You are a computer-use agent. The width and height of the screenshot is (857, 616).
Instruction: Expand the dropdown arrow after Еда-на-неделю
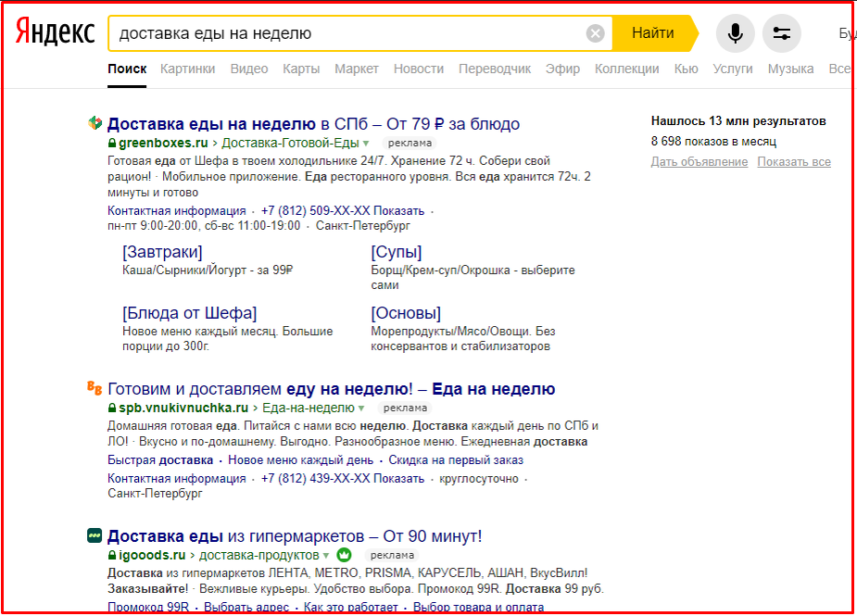360,409
